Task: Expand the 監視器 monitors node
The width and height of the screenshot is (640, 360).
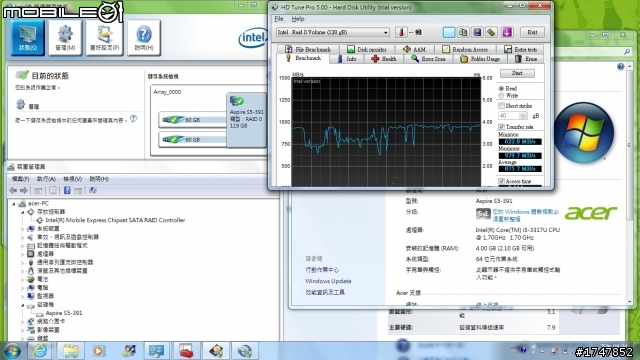Action: [23, 296]
